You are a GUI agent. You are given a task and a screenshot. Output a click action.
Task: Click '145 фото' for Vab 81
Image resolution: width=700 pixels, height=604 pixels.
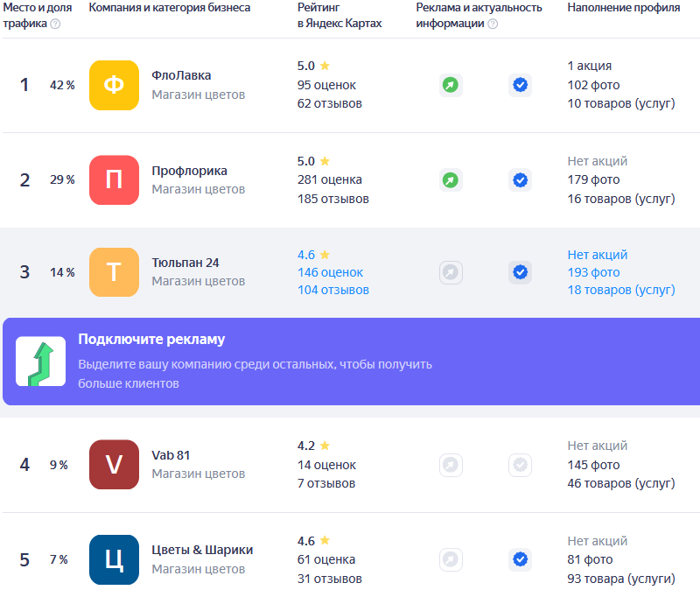pyautogui.click(x=593, y=465)
